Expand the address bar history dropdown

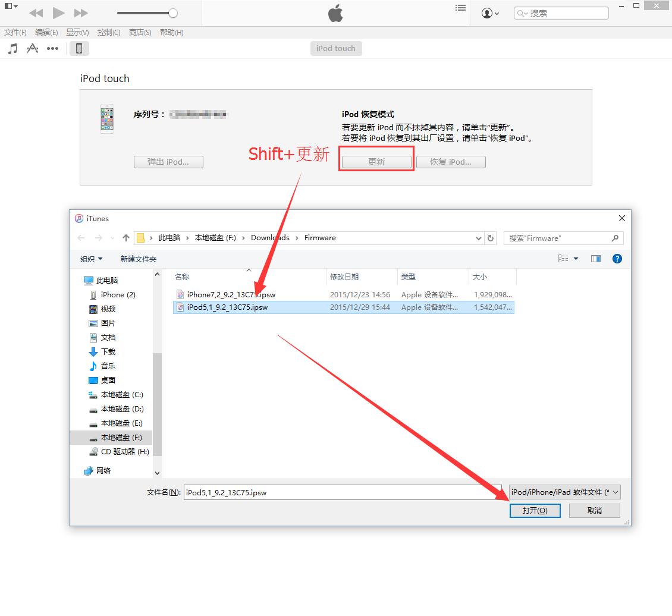pos(478,238)
